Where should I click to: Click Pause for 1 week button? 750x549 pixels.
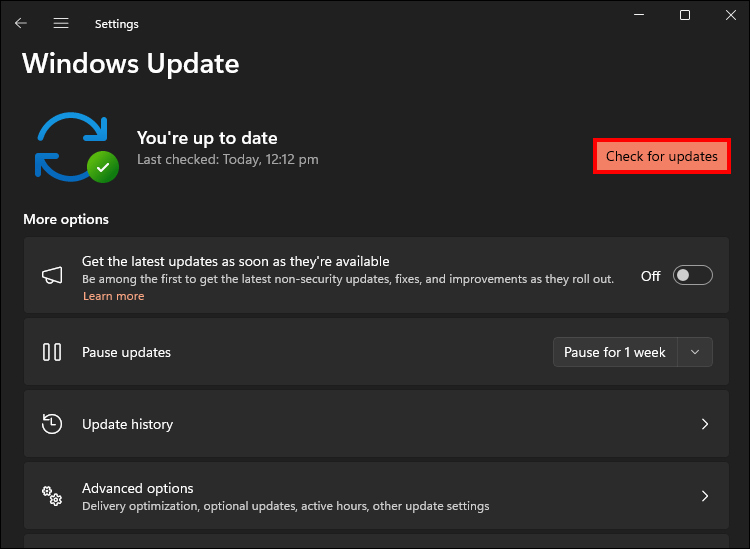coord(615,352)
